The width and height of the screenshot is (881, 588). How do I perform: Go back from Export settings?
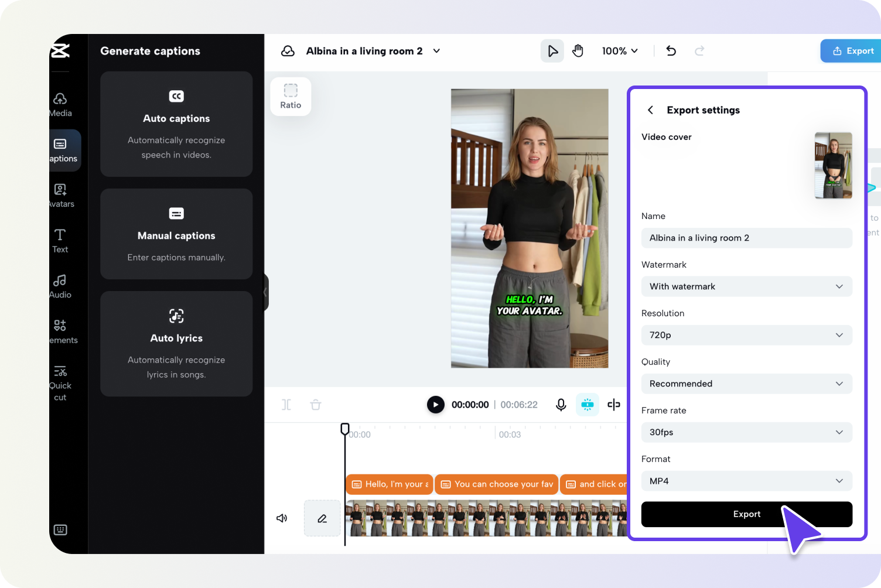pos(650,110)
